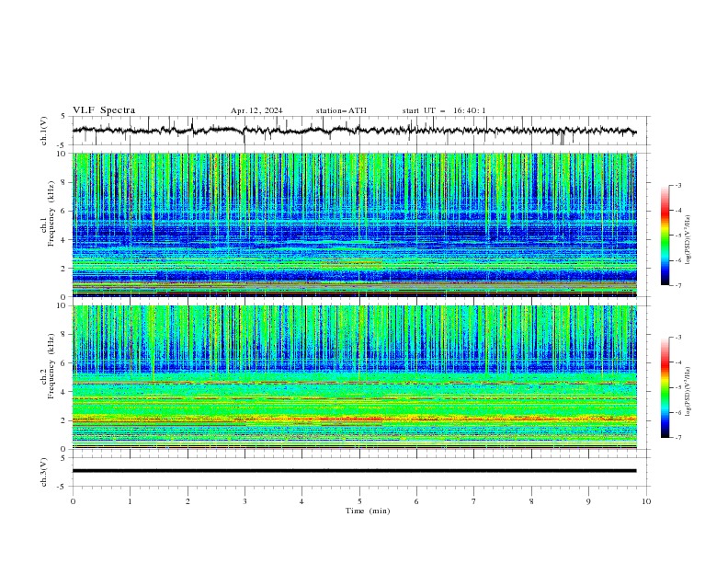Image resolution: width=728 pixels, height=563 pixels.
Task: Click the date 'Apr. 12, 2024'
Action: pos(256,110)
